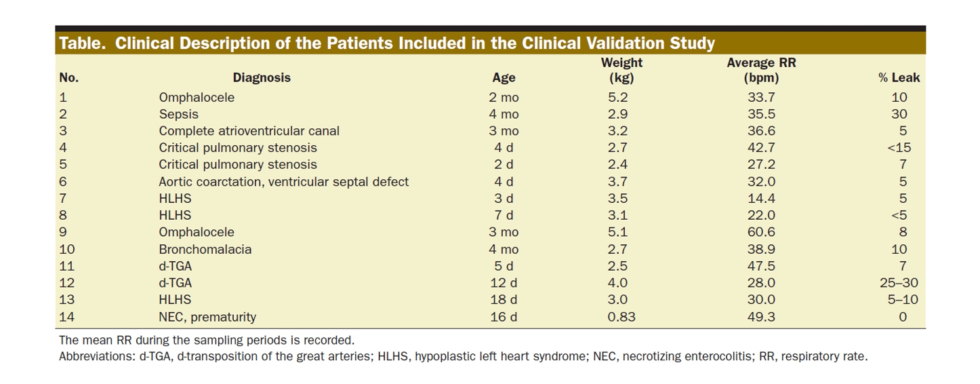
Task: Click row number 14
Action: tap(69, 317)
